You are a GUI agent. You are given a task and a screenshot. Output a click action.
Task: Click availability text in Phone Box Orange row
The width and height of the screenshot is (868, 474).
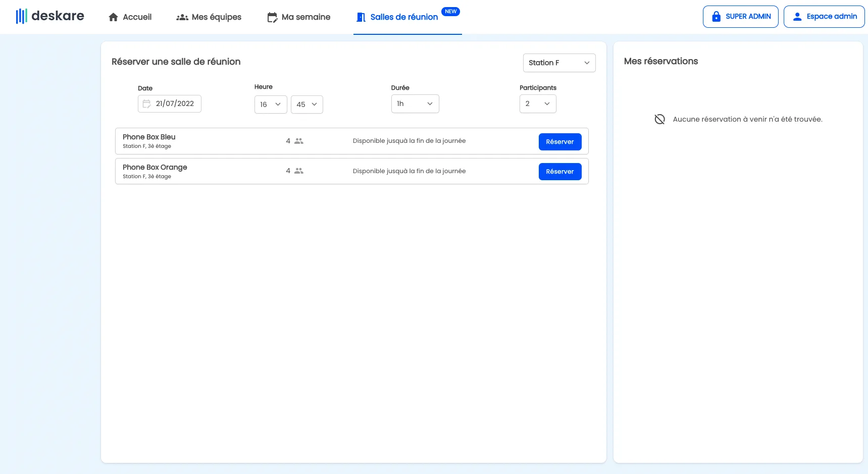410,171
